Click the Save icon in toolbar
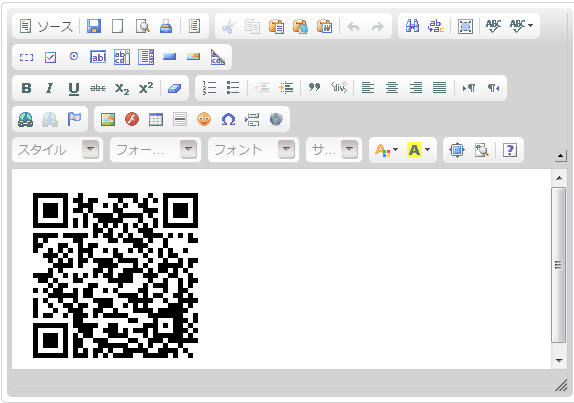Viewport: 574px width, 403px height. 94,26
